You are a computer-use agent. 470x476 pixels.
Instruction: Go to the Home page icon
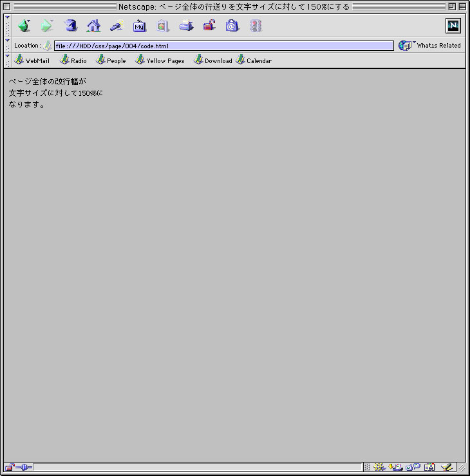(x=93, y=26)
